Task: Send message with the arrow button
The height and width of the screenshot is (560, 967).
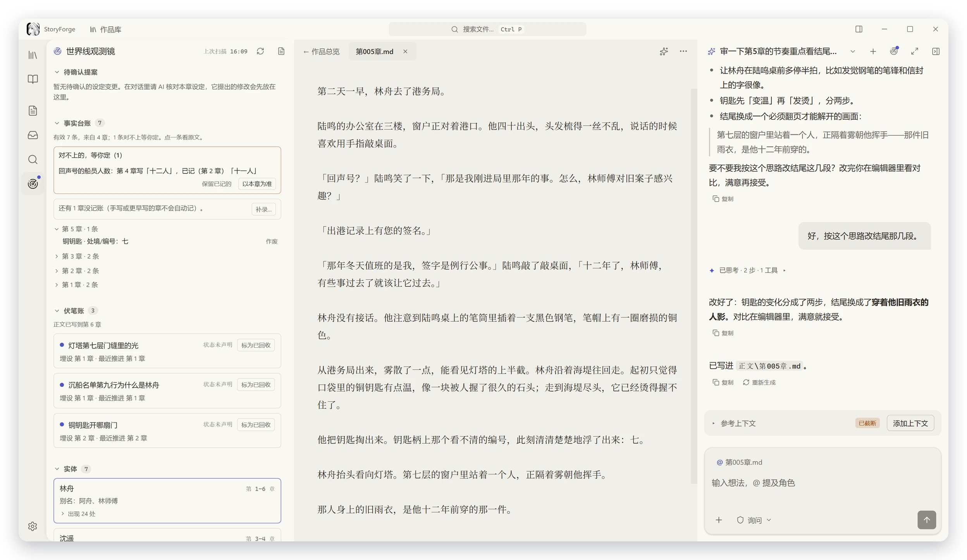Action: [x=926, y=520]
